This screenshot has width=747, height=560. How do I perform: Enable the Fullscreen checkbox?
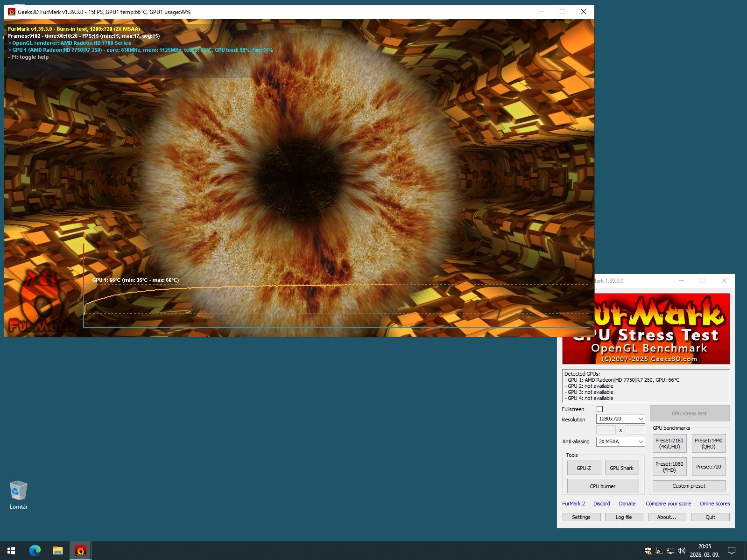pyautogui.click(x=600, y=409)
